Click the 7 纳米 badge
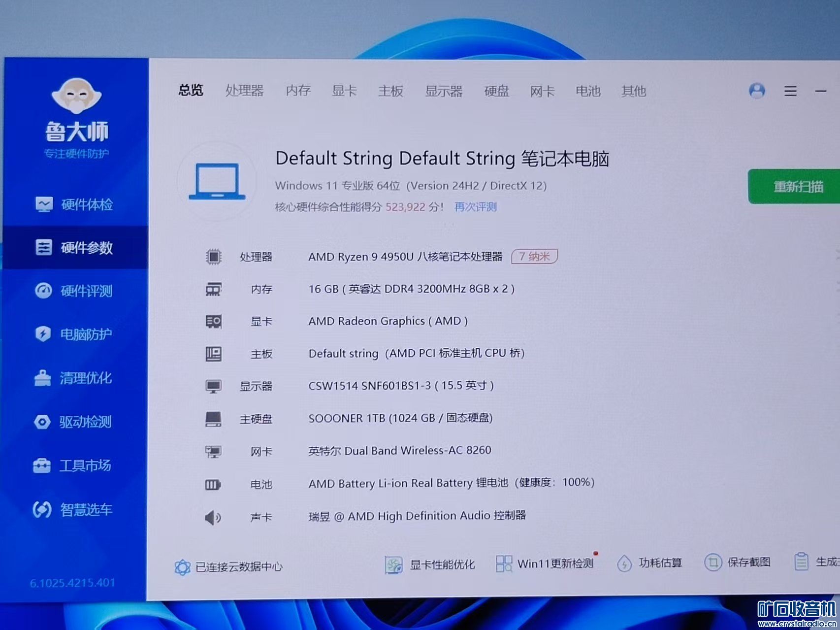 (x=534, y=256)
